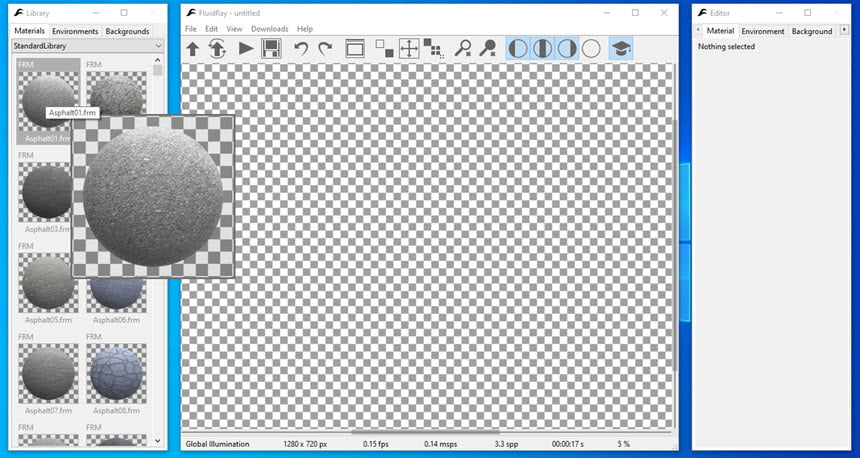Click the 0.15 fps status entry

click(x=376, y=444)
